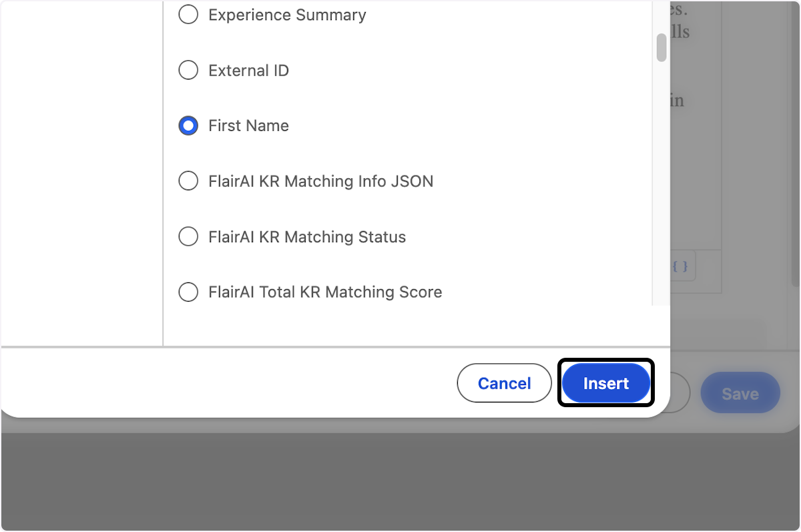Click the dimmed Save button

(x=740, y=394)
